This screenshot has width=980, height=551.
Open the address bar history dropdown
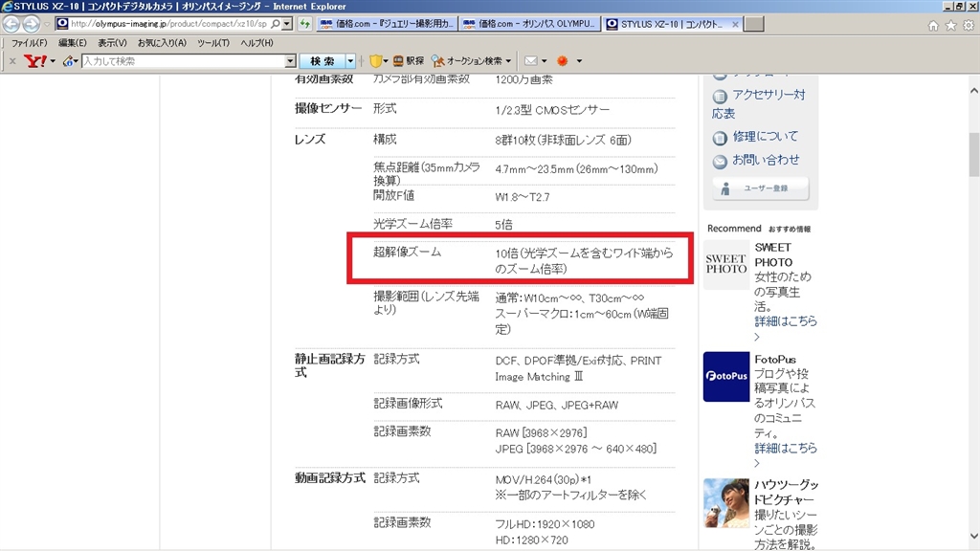point(287,24)
